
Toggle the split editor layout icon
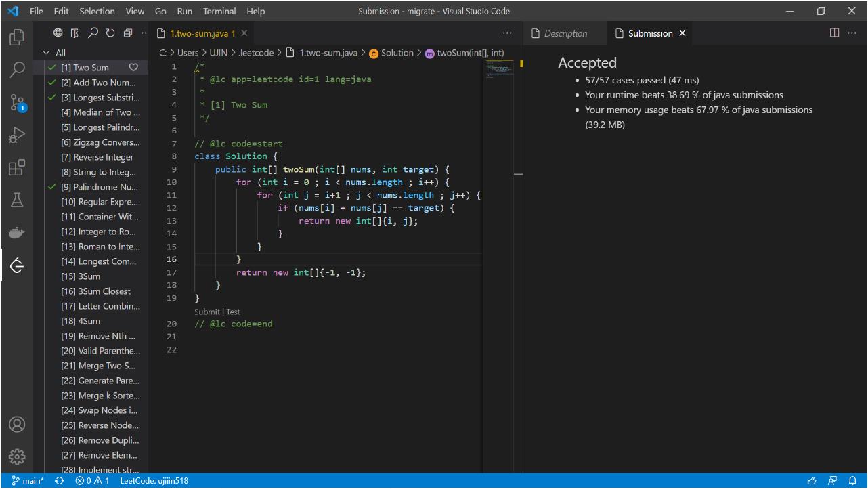tap(833, 33)
